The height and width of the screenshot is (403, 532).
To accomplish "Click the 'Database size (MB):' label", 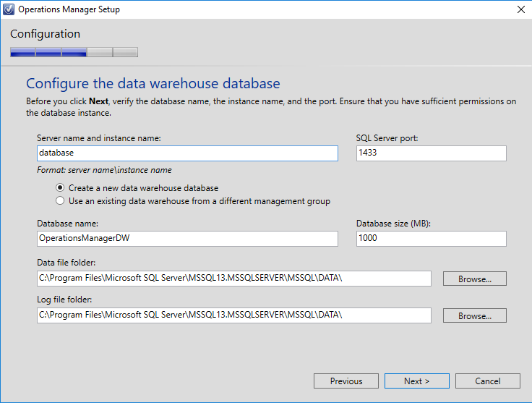I will (x=393, y=224).
